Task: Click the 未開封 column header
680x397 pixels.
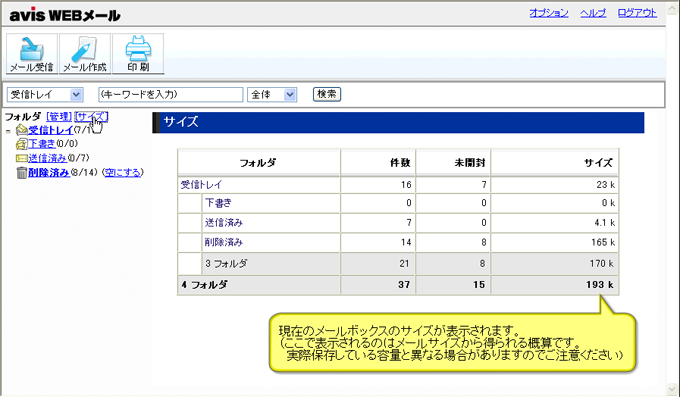Action: click(453, 163)
